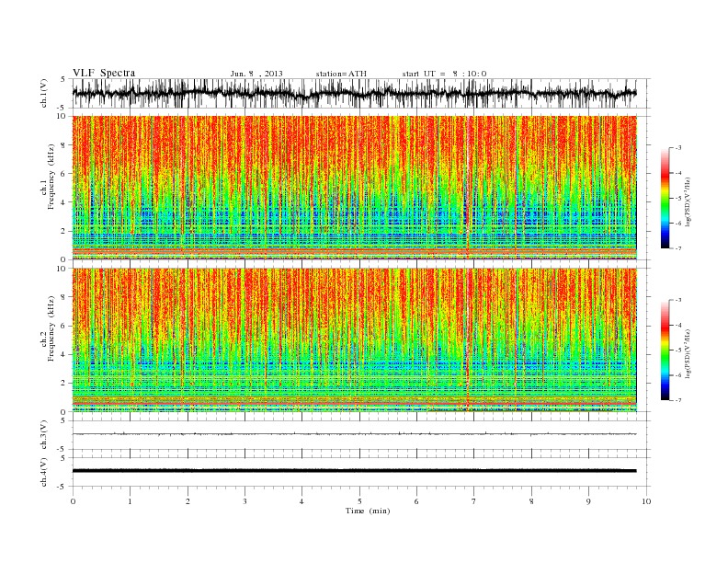The image size is (728, 563).
Task: Click the "0" tick on the time axis
Action: coord(73,501)
